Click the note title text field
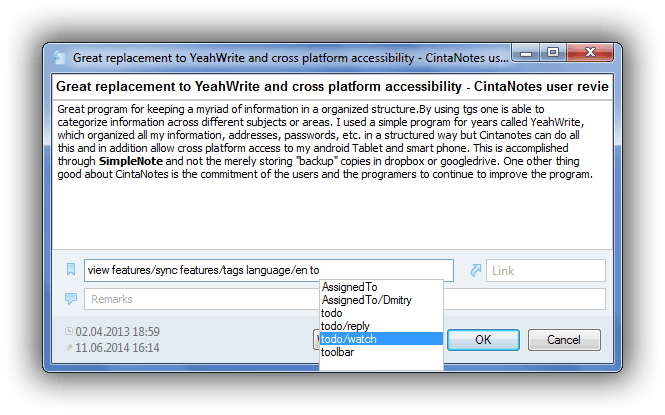The width and height of the screenshot is (665, 415). coord(332,86)
